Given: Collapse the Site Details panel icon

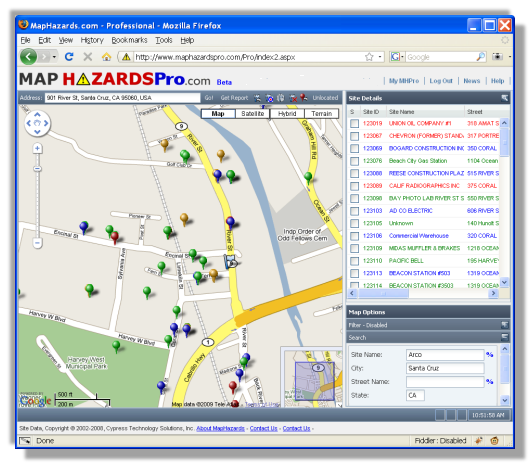Looking at the screenshot, I should point(504,98).
